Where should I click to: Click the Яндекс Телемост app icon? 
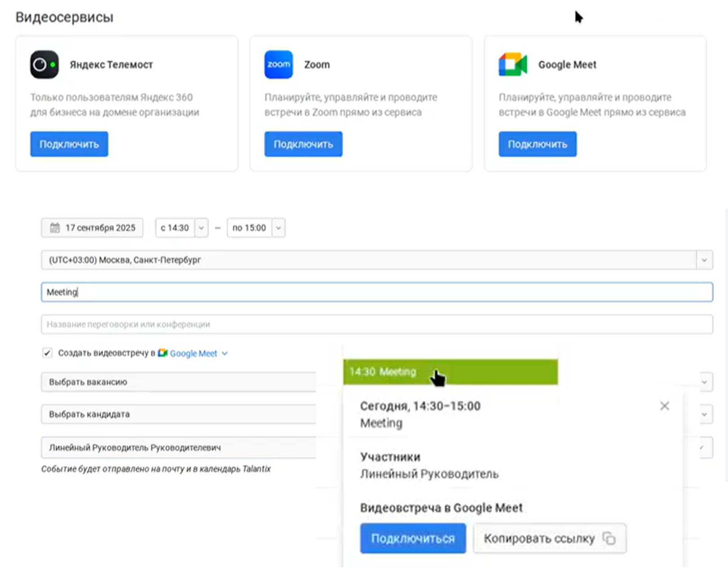click(44, 65)
